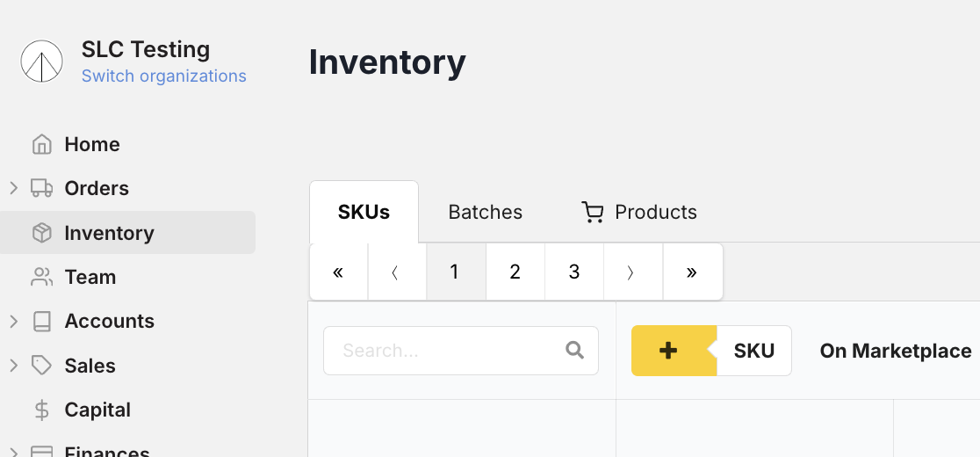Click the Orders truck icon

(41, 188)
